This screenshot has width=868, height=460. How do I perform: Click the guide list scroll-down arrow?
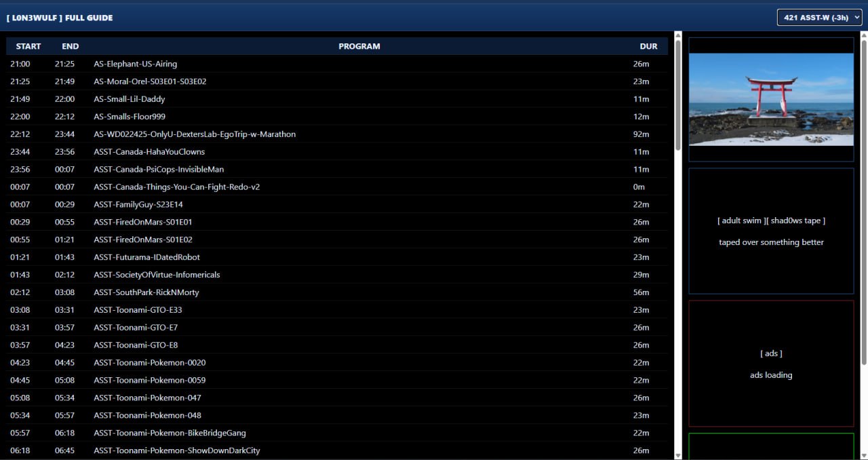pos(678,455)
